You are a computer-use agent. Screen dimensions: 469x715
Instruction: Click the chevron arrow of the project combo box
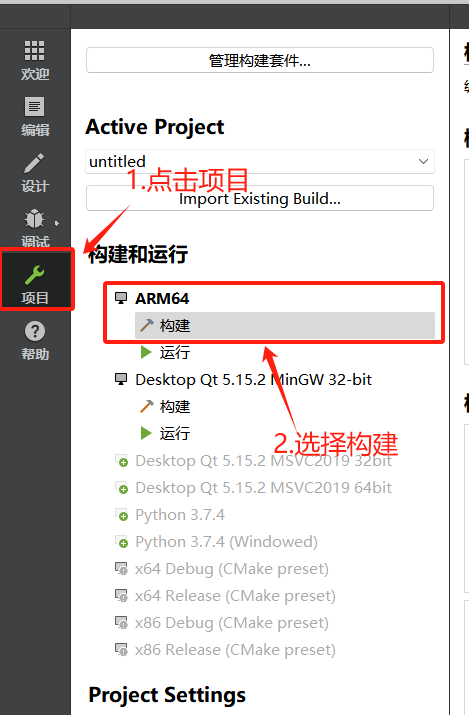(x=423, y=161)
